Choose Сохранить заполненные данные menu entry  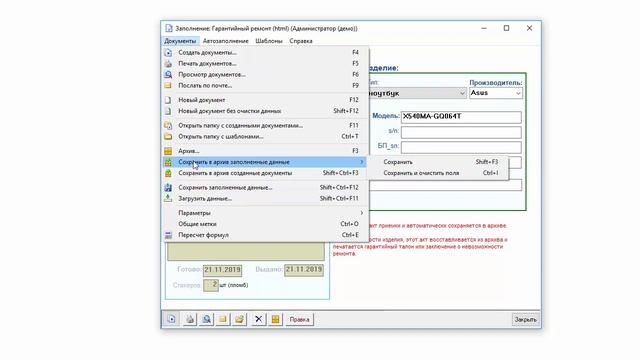tap(265, 187)
